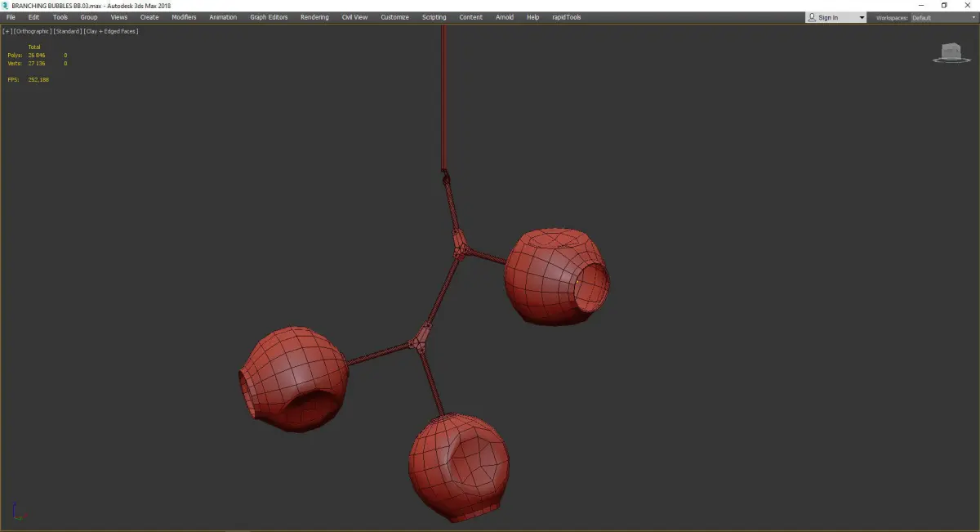
Task: Open the Customize menu
Action: 394,17
